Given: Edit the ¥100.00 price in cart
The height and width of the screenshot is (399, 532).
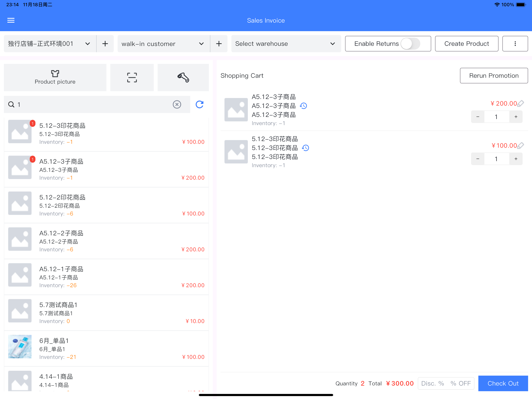Looking at the screenshot, I should tap(521, 146).
